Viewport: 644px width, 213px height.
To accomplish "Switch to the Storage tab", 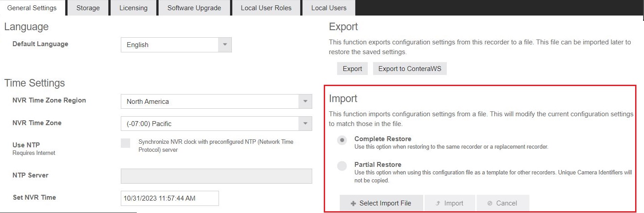I will [x=88, y=8].
